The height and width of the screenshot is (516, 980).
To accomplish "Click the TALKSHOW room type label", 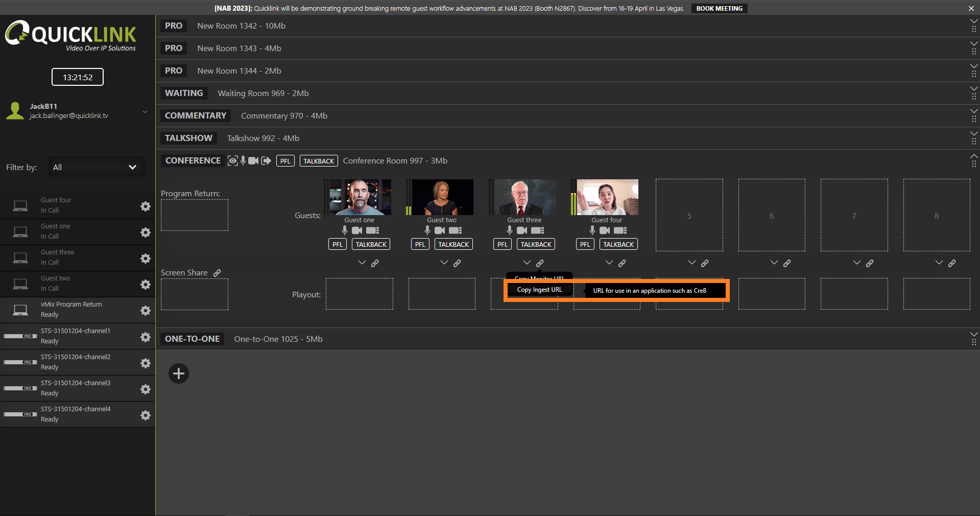I will [188, 138].
